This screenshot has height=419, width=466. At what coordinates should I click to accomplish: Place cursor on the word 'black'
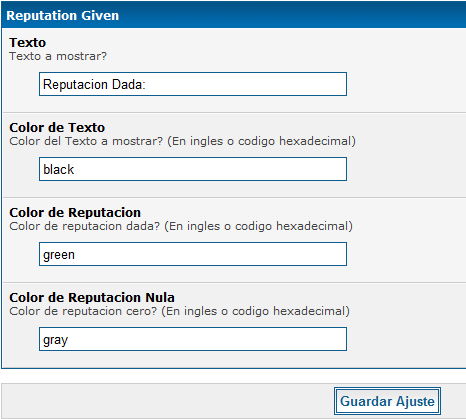(59, 169)
